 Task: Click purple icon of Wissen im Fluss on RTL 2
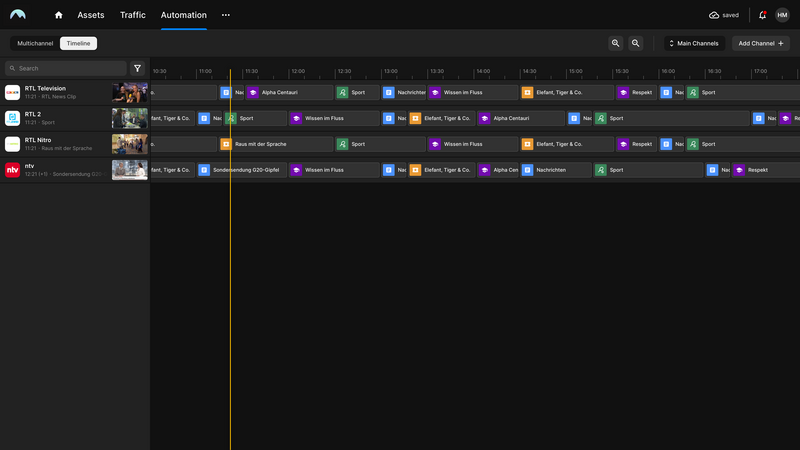(296, 118)
